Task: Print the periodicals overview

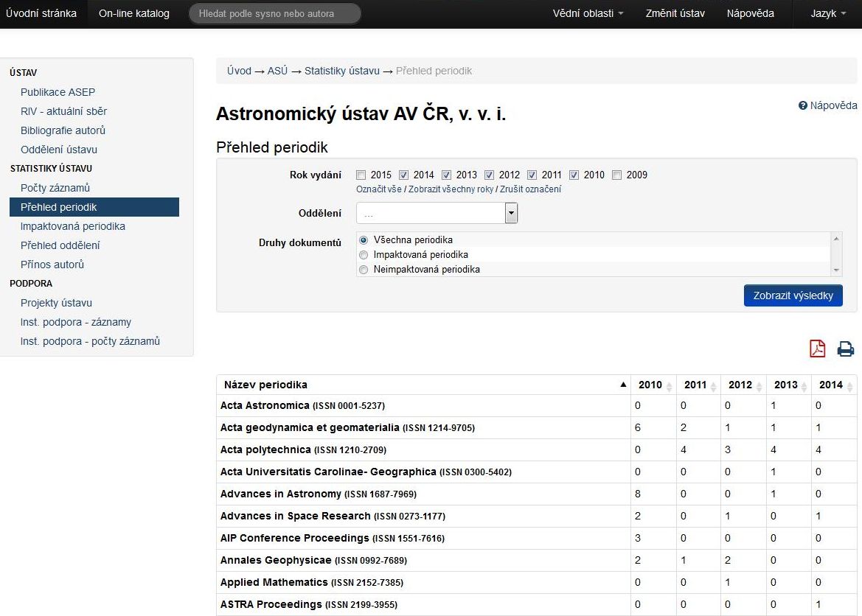Action: pos(846,349)
